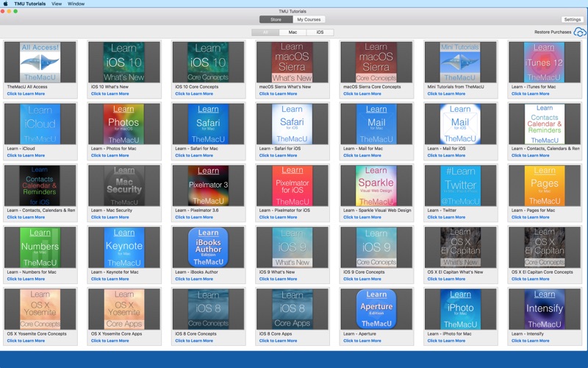
Task: Open the OS X El Capitan What's New cover
Action: 460,247
